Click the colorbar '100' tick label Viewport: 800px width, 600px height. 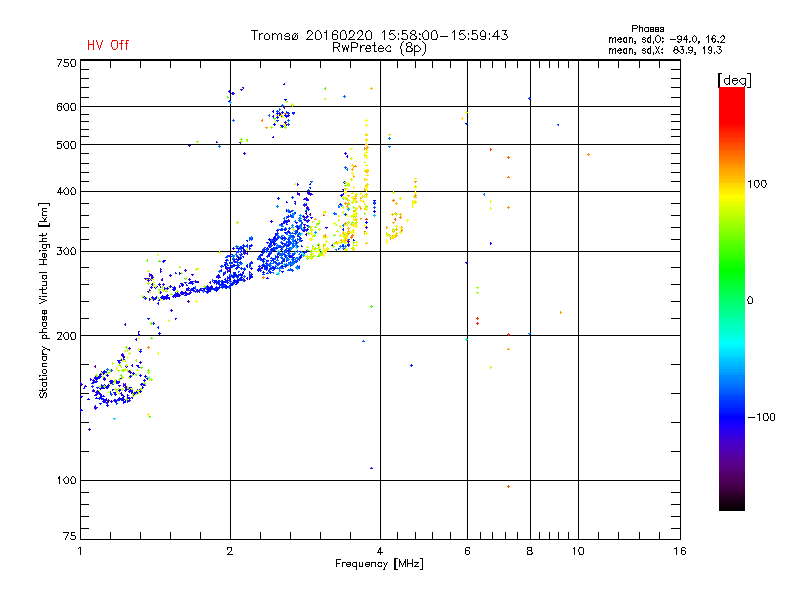pyautogui.click(x=757, y=184)
